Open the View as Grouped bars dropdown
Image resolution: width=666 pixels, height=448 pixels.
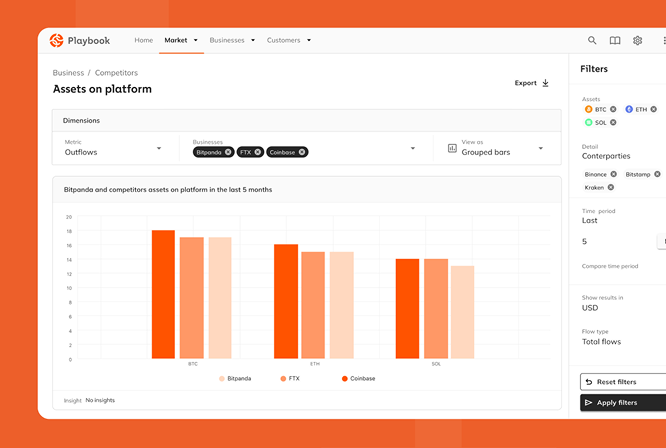(x=495, y=148)
